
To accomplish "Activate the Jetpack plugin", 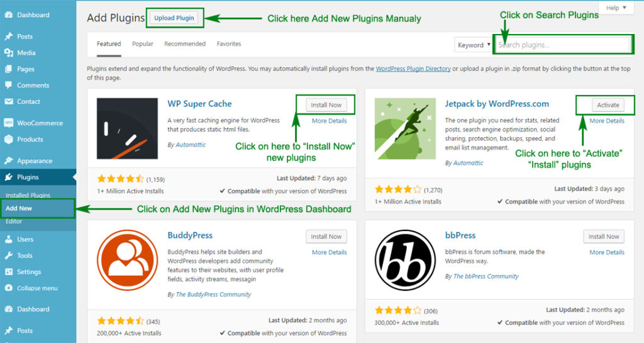I will 608,105.
